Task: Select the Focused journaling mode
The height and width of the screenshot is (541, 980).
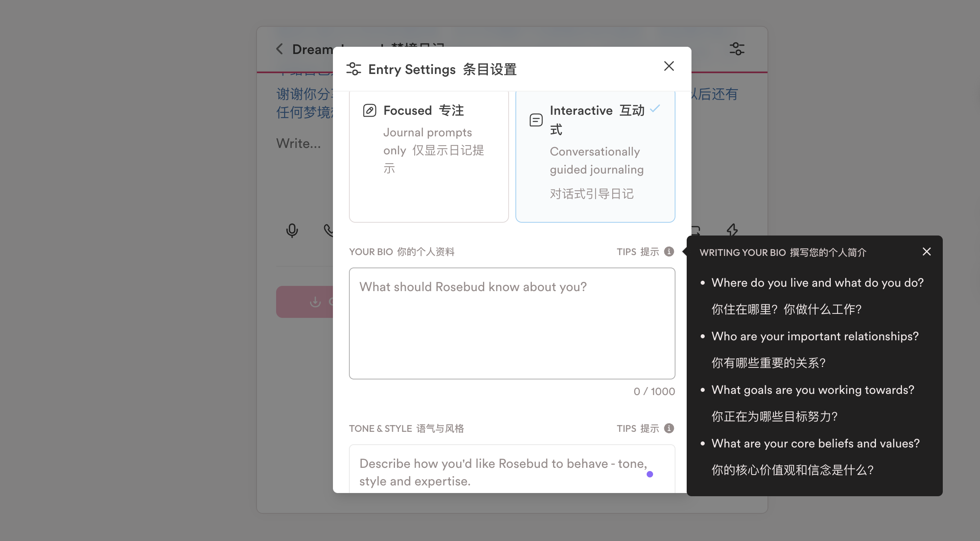Action: tap(429, 156)
